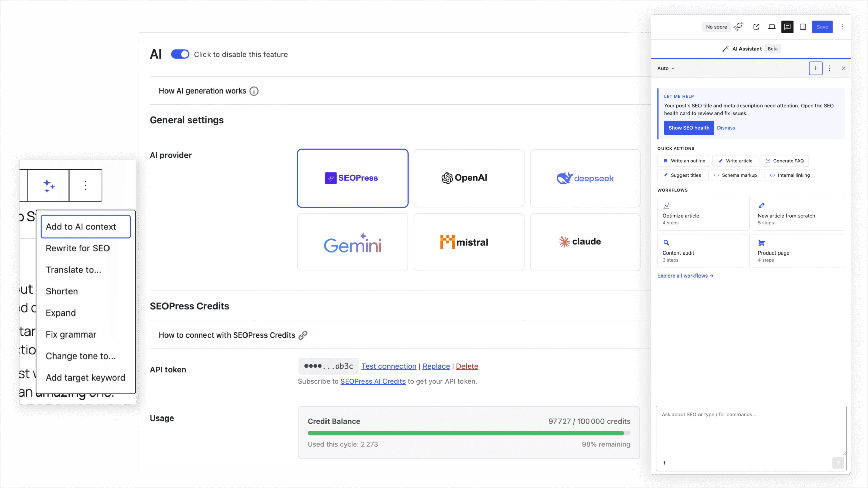The width and height of the screenshot is (868, 488).
Task: Start Optimize article workflow
Action: coord(704,214)
